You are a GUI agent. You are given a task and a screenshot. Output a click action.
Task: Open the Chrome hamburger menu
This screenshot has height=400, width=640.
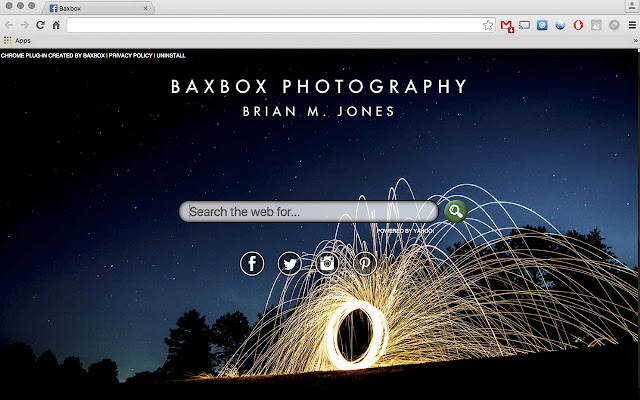[632, 25]
